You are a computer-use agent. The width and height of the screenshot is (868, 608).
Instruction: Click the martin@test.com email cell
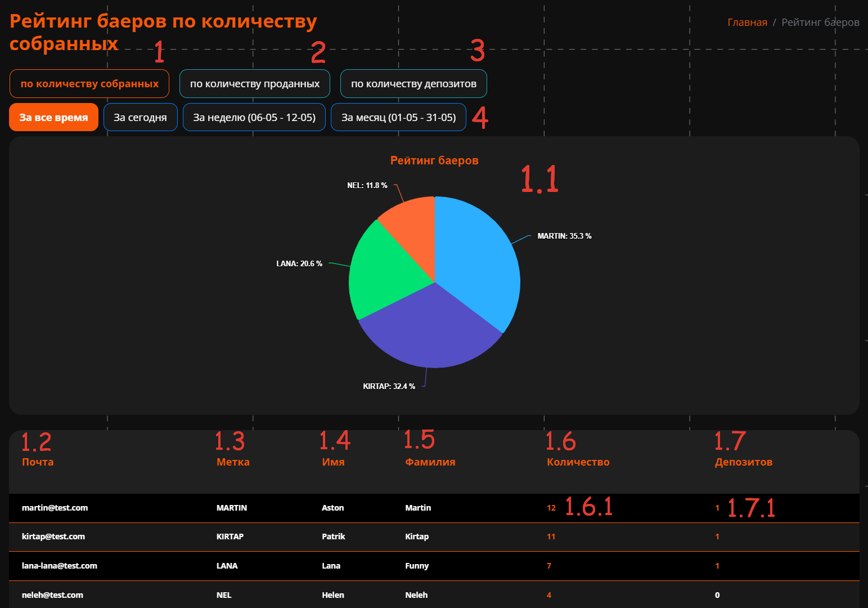pyautogui.click(x=55, y=508)
